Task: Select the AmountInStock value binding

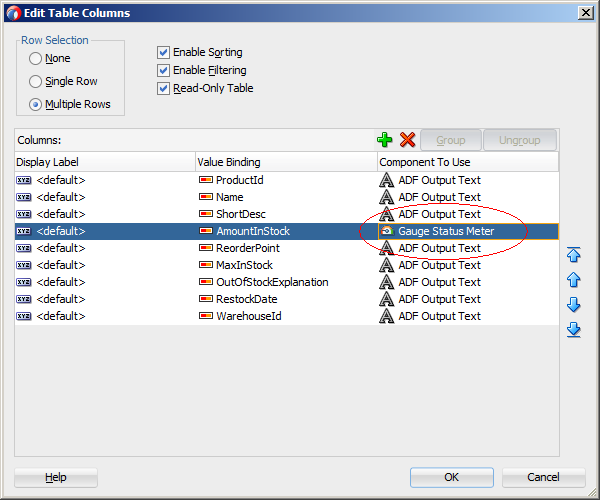Action: pyautogui.click(x=253, y=231)
